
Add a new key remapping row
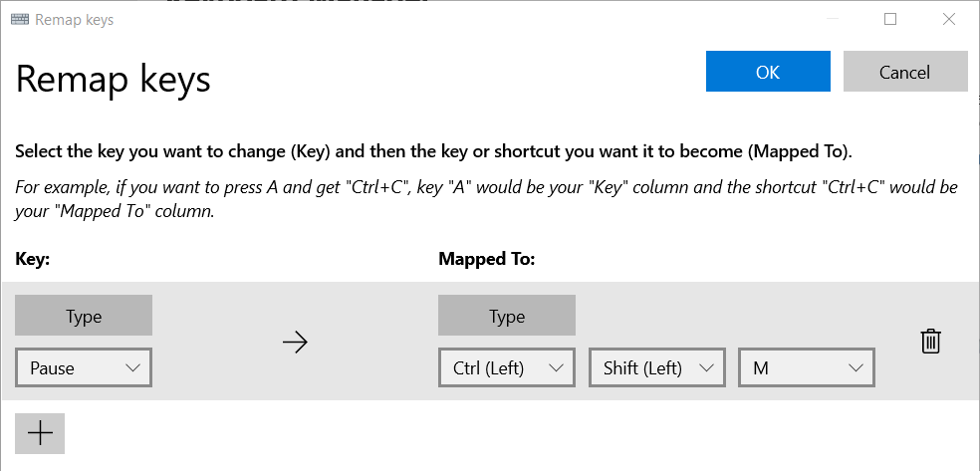coord(40,433)
